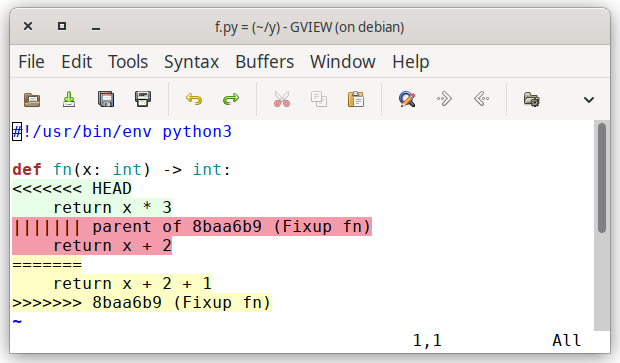Open the Window menu

point(343,62)
